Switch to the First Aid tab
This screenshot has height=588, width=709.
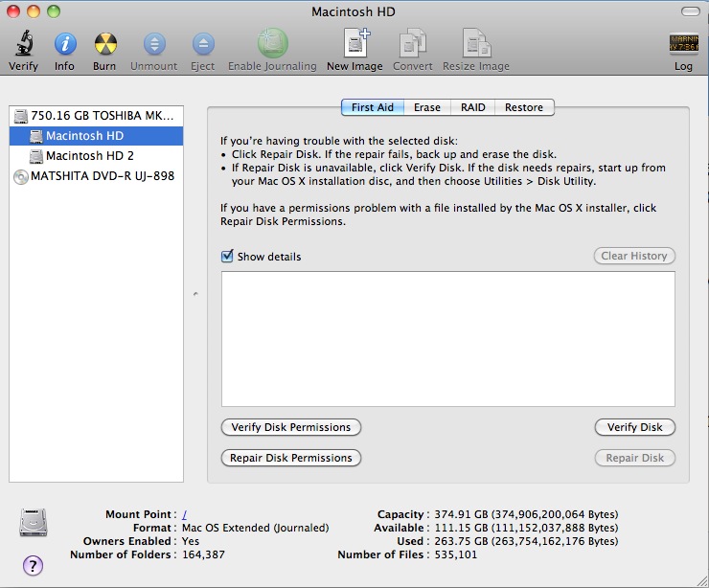pos(373,107)
